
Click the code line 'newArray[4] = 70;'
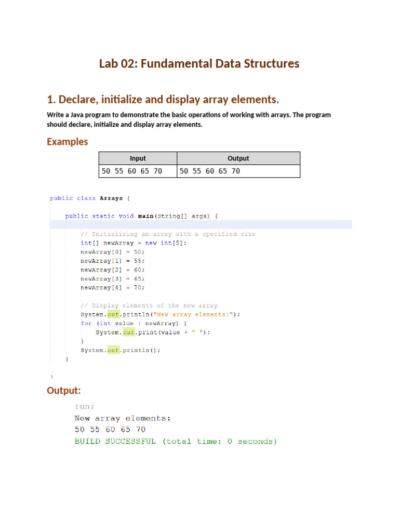[113, 287]
